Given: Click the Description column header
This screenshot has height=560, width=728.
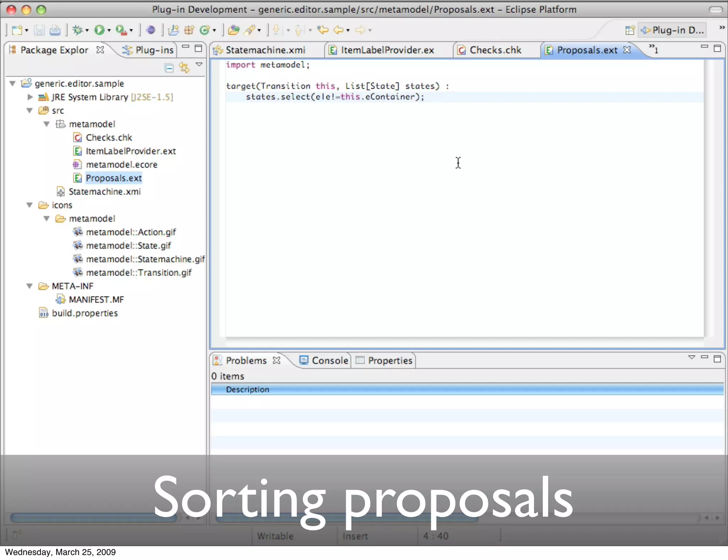Looking at the screenshot, I should (247, 389).
